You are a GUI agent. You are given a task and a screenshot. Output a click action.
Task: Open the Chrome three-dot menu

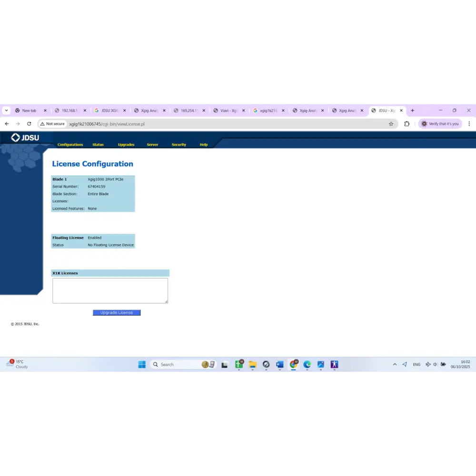click(469, 124)
